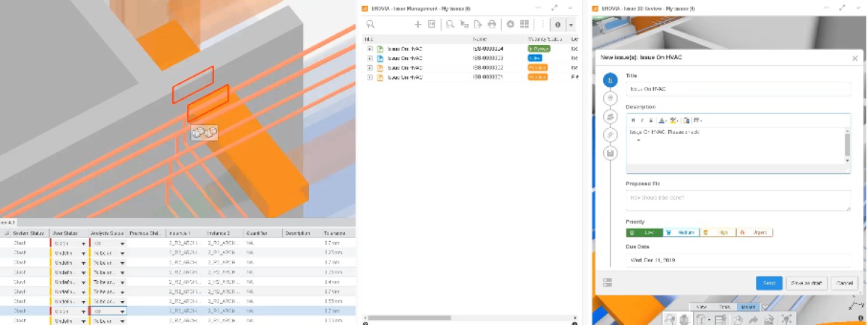The height and width of the screenshot is (325, 868).
Task: Open Analysis Status dropdown in highlighted row
Action: [122, 311]
